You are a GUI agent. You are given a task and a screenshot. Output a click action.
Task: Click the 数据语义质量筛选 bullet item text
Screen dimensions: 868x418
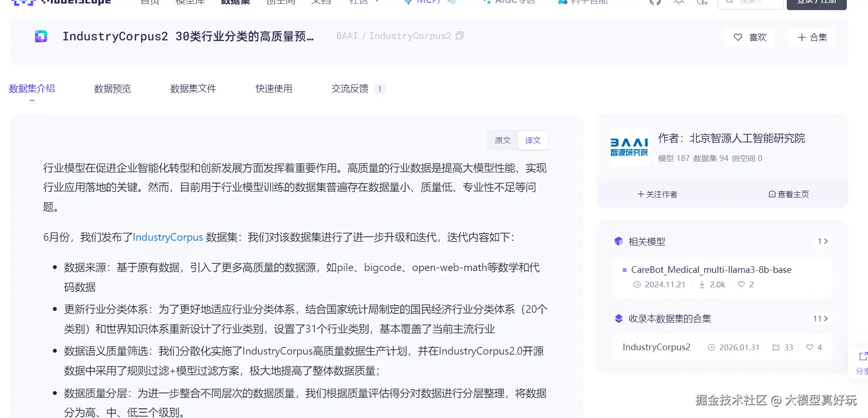pos(304,361)
